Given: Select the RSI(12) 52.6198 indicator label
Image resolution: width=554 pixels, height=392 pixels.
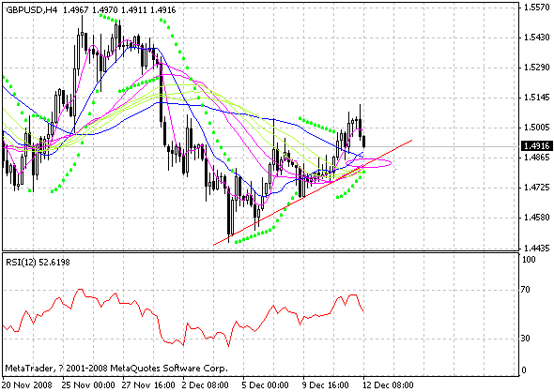Looking at the screenshot, I should coord(38,263).
